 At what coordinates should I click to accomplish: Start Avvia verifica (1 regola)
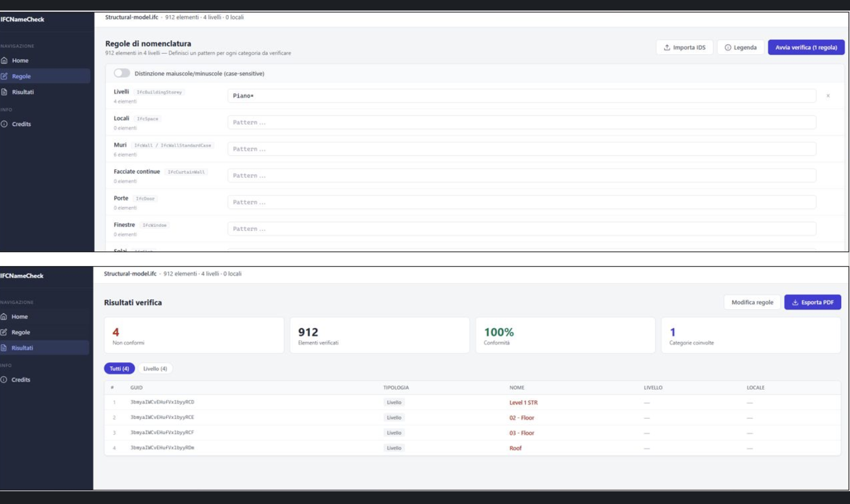[x=806, y=47]
